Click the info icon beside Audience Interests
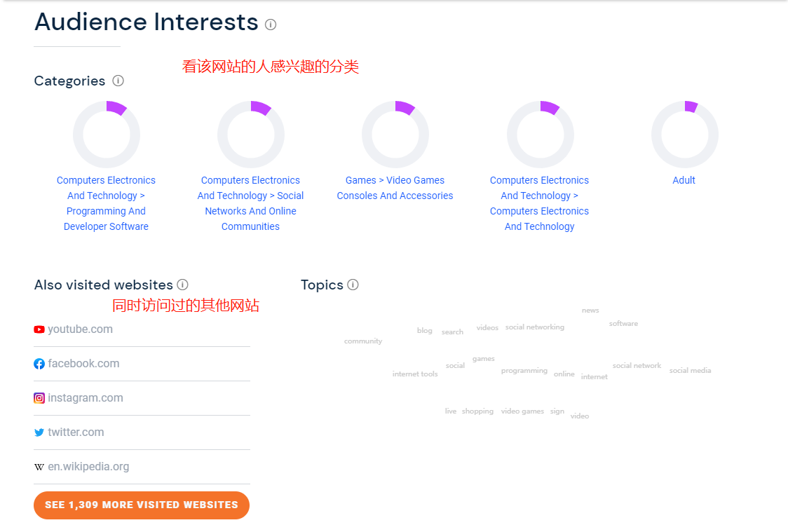 point(271,25)
